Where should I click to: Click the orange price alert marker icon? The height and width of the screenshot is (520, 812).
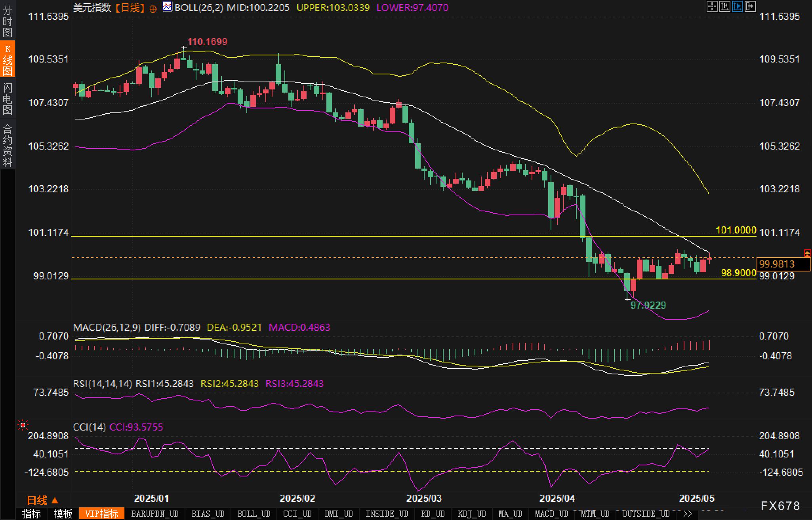click(807, 253)
